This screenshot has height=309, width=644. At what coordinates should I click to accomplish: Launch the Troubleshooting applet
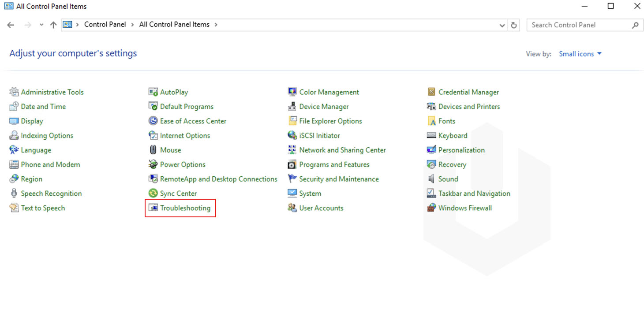coord(185,208)
